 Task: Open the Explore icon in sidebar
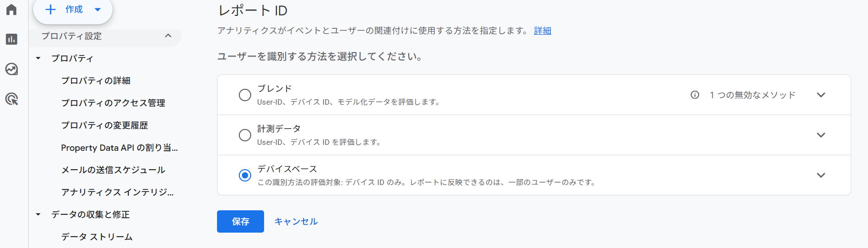pos(11,69)
